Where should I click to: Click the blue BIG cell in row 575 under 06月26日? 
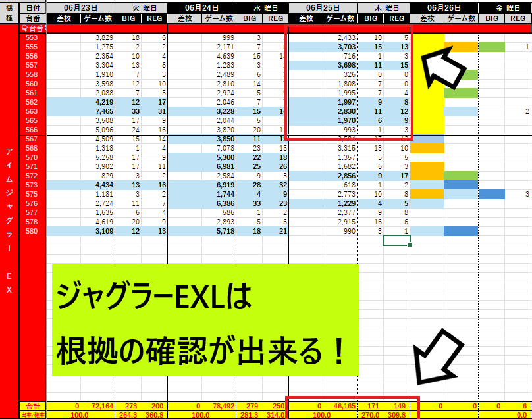[492, 194]
